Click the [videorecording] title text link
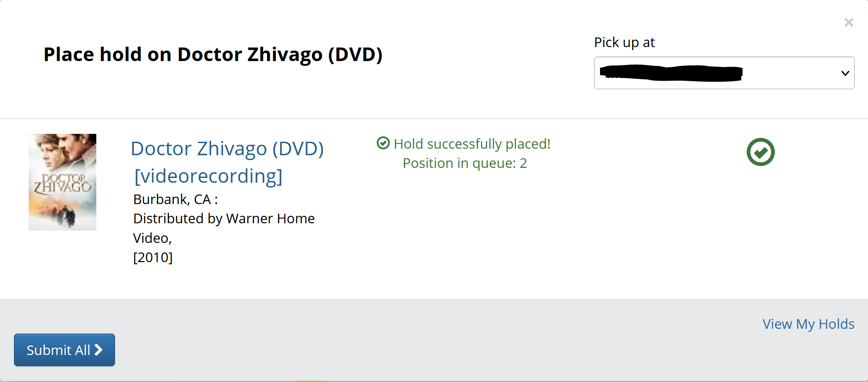868x382 pixels. [x=208, y=176]
